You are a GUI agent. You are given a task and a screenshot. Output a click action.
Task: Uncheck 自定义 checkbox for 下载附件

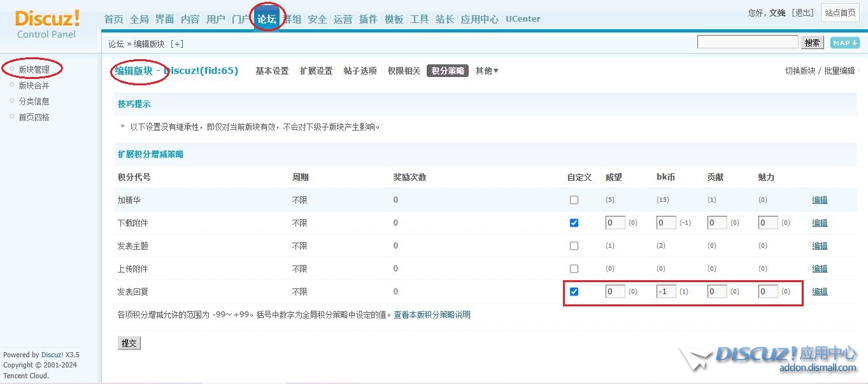coord(574,223)
